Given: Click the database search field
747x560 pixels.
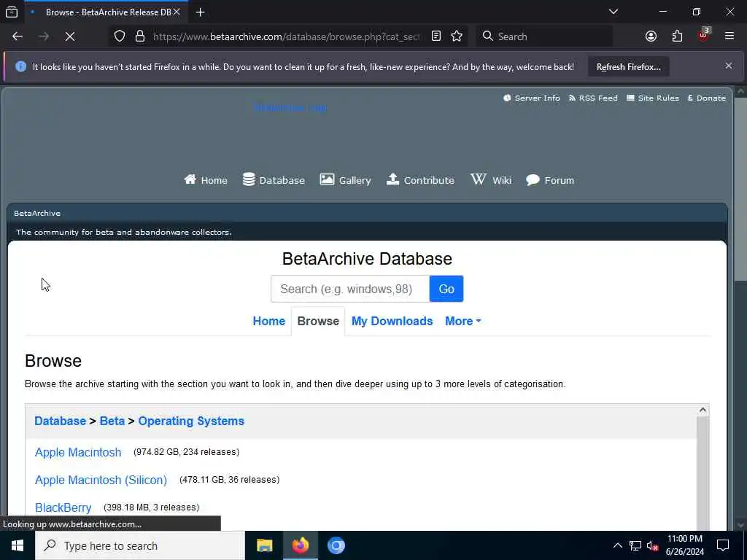Looking at the screenshot, I should [350, 289].
